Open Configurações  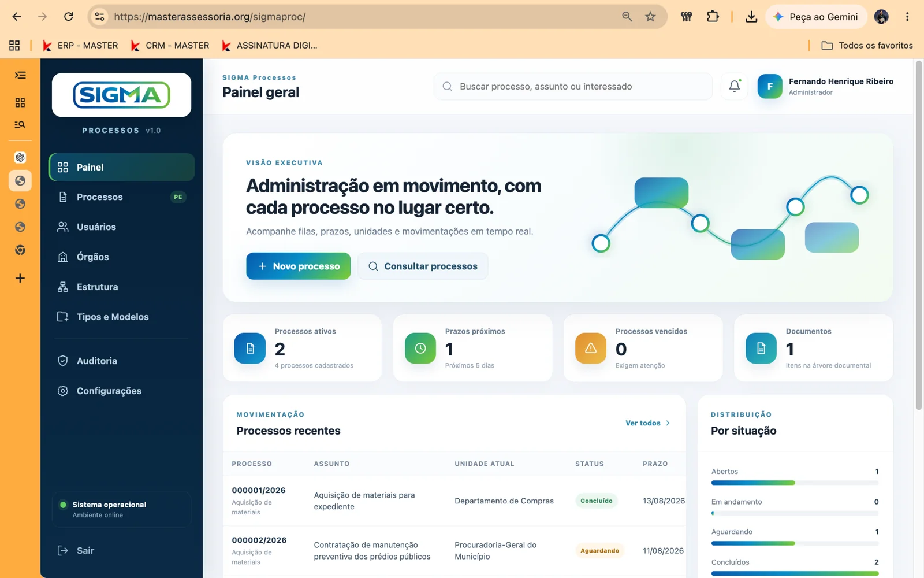pos(121,391)
